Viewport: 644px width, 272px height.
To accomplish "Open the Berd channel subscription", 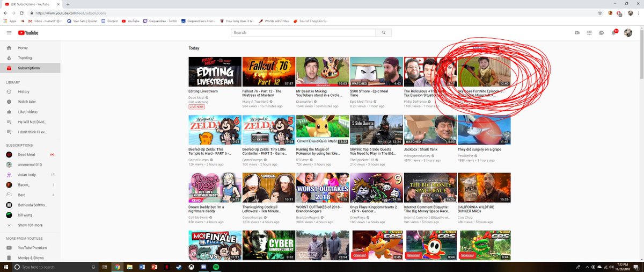I will pyautogui.click(x=30, y=195).
